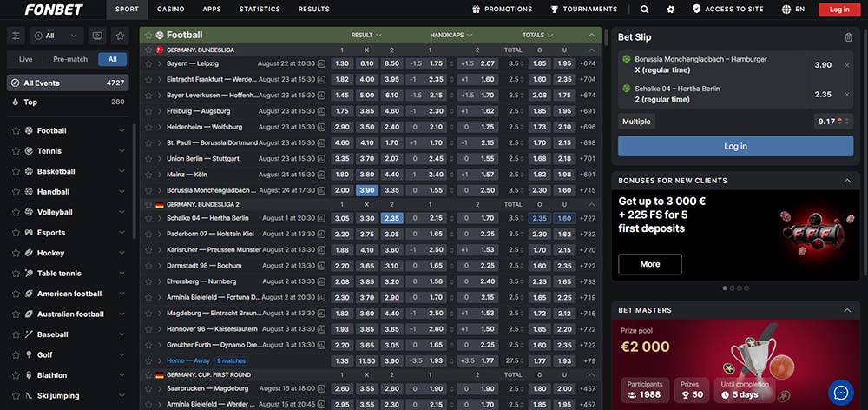Viewport: 868px width, 410px height.
Task: Open the HANDICAPS market dropdown
Action: [451, 35]
